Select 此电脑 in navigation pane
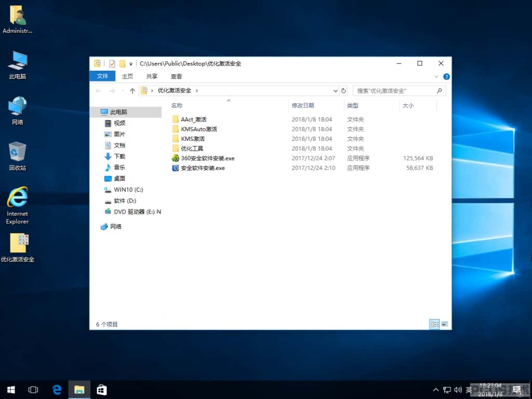 [x=126, y=112]
